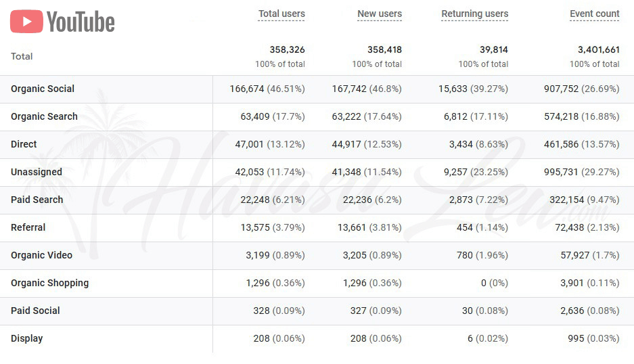The width and height of the screenshot is (634, 364).
Task: Select the Display channel row
Action: tap(317, 338)
